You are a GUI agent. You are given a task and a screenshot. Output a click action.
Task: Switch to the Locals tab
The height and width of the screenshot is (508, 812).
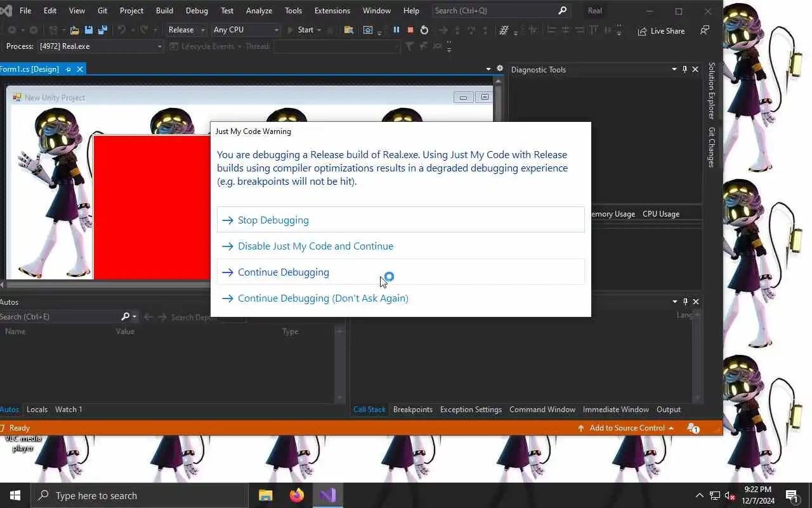37,410
